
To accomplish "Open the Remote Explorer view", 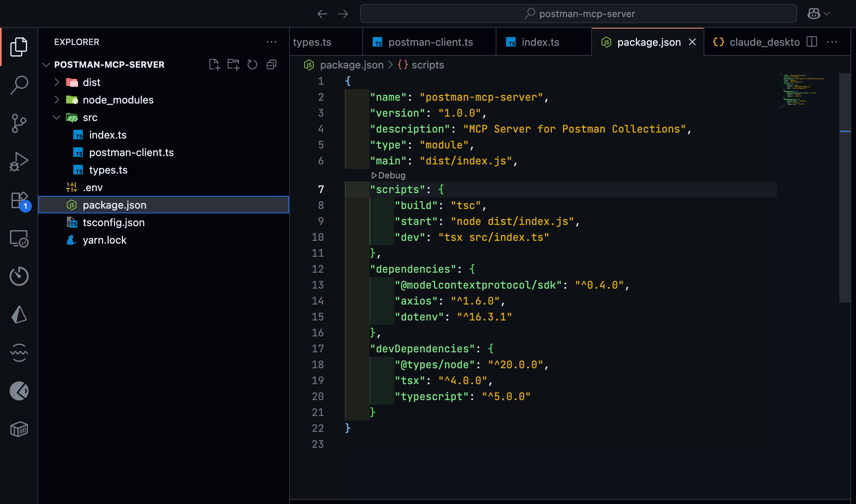I will (19, 239).
